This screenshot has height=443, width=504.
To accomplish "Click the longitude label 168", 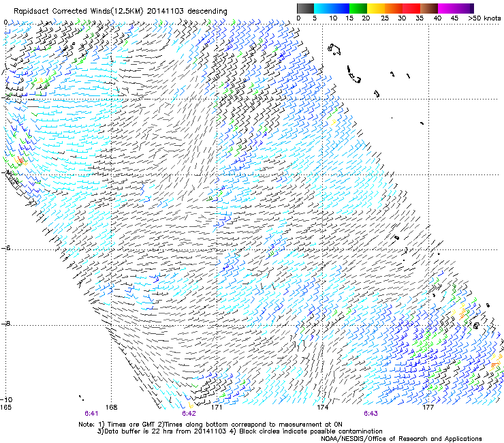I will click(111, 408).
